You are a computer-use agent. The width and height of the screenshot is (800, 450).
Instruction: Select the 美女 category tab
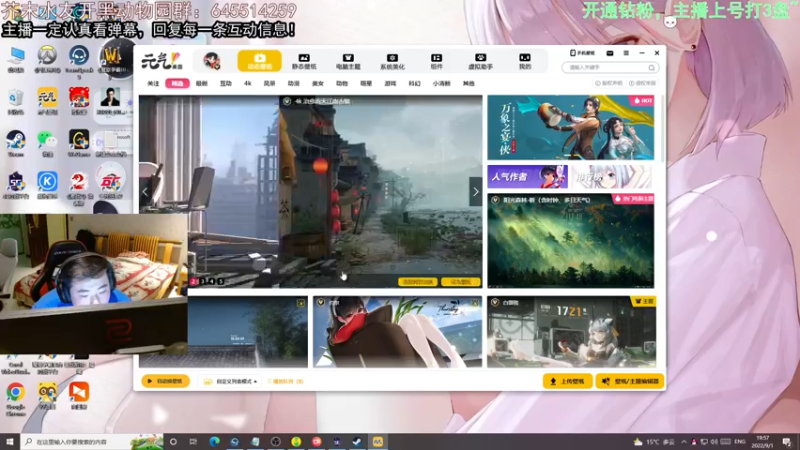(x=317, y=83)
